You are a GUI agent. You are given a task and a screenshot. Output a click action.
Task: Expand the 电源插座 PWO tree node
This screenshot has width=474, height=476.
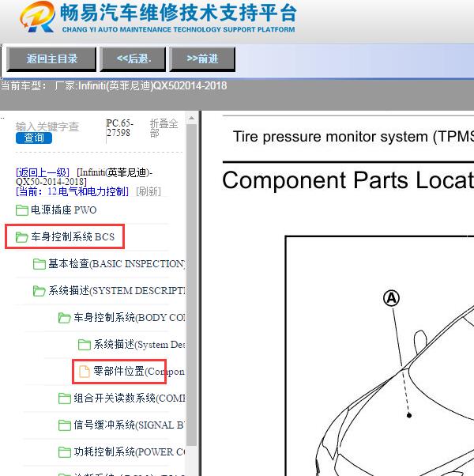[64, 210]
